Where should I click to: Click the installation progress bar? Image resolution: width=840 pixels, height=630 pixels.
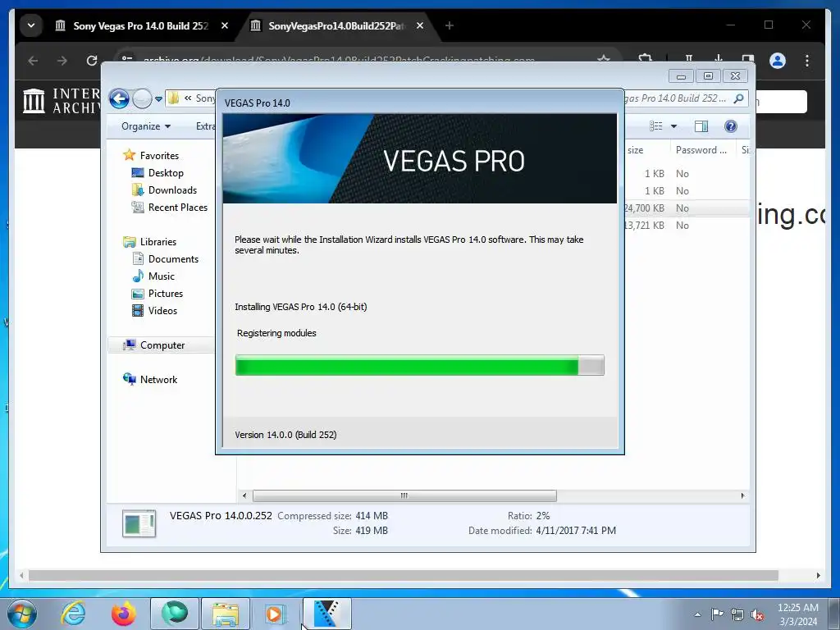[419, 365]
